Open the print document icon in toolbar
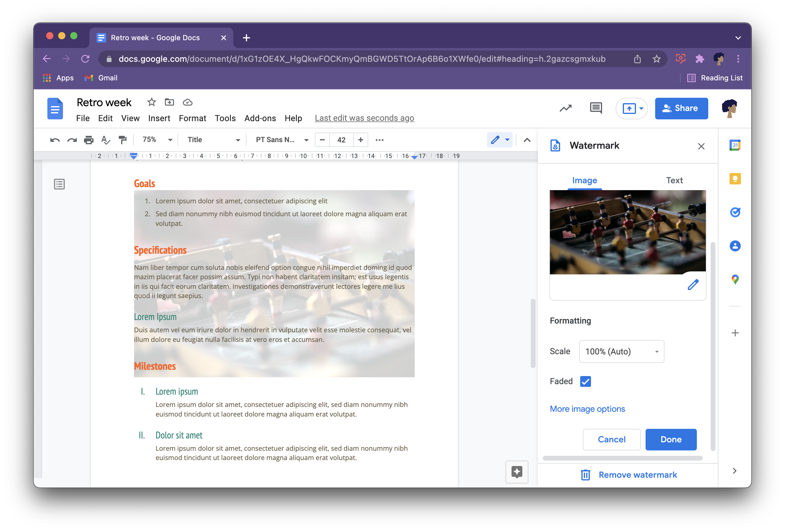 coord(88,139)
